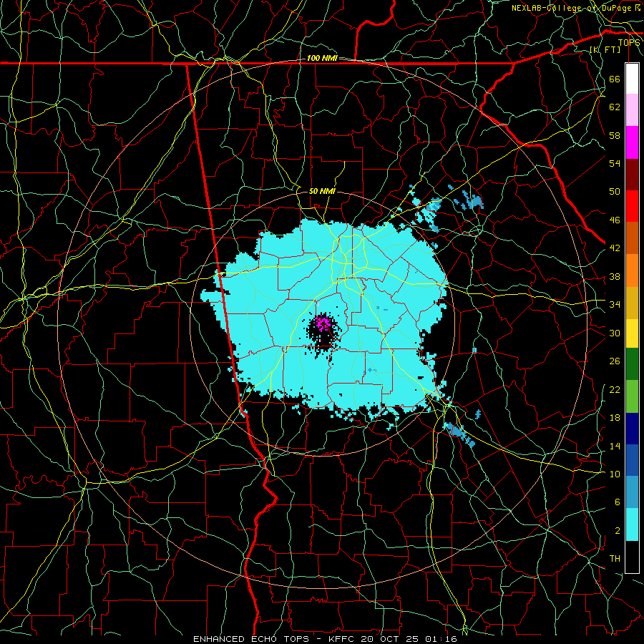Click the legend value 62
This screenshot has height=644, width=644.
click(615, 107)
